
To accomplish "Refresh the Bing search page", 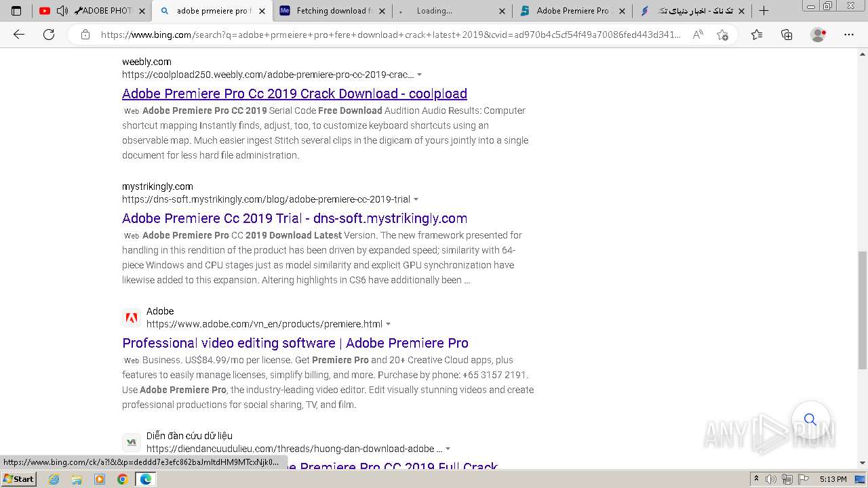I will (x=49, y=35).
